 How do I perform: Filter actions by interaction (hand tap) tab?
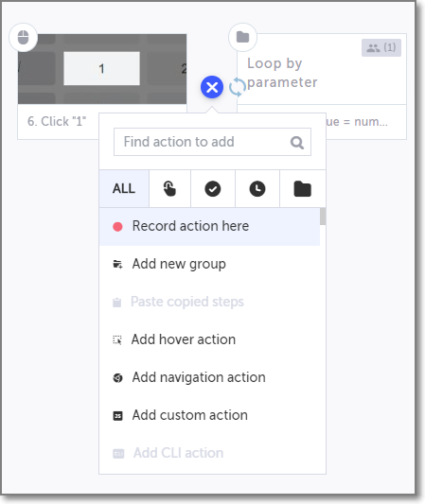point(169,189)
